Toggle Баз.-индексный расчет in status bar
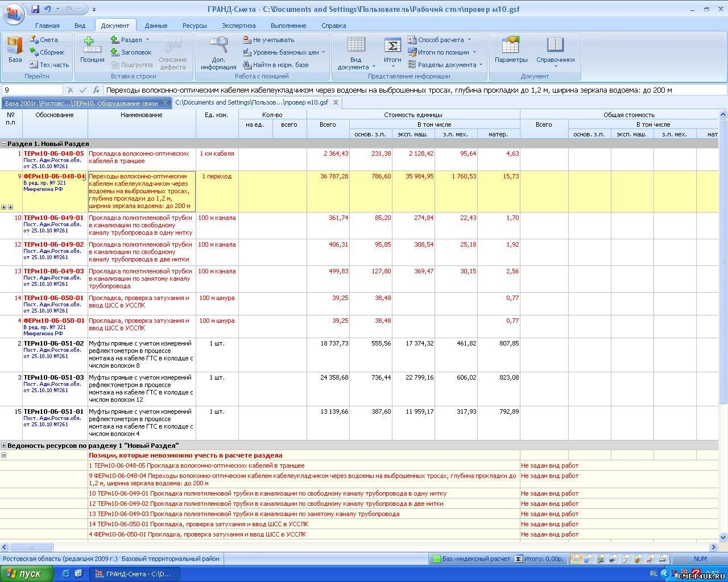This screenshot has width=728, height=582. (x=471, y=559)
